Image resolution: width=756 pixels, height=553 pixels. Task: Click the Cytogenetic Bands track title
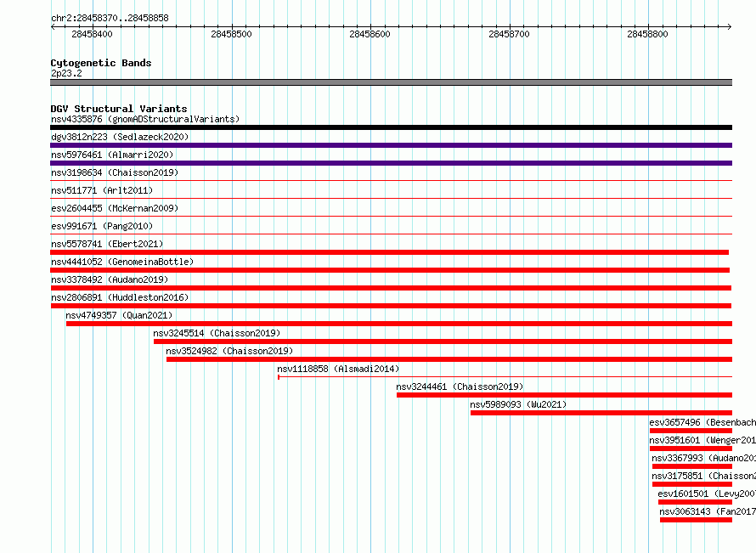(101, 63)
